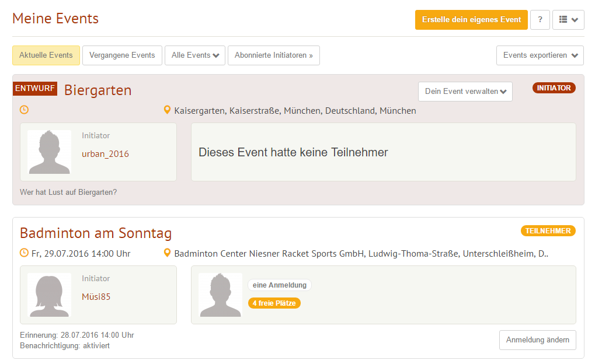The height and width of the screenshot is (364, 595).
Task: Expand the Alle Events dropdown
Action: [195, 55]
